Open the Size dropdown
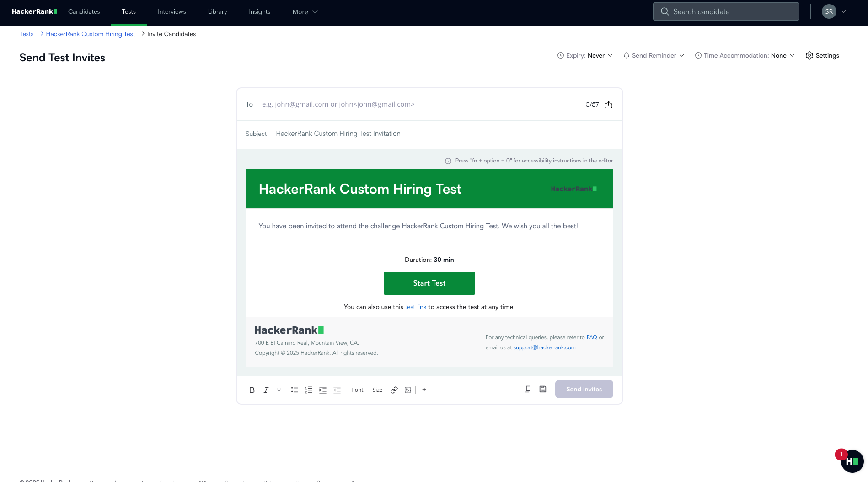The height and width of the screenshot is (482, 868). coord(377,390)
